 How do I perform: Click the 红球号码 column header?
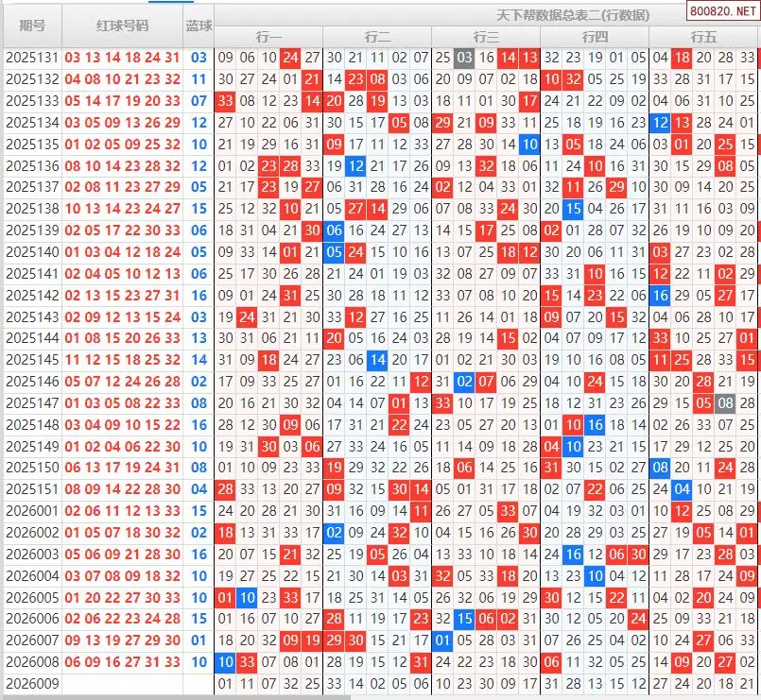(122, 26)
